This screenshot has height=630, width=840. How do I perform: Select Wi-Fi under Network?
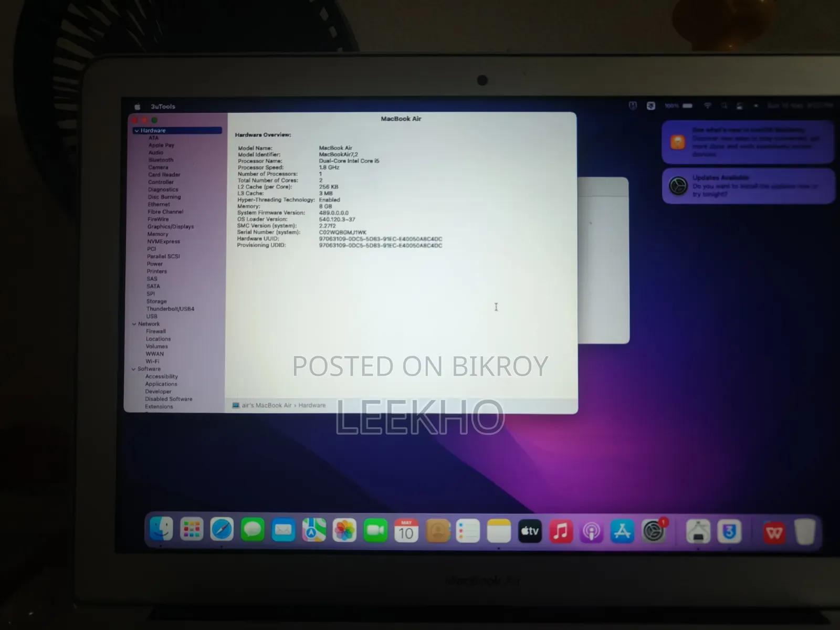[x=152, y=362]
